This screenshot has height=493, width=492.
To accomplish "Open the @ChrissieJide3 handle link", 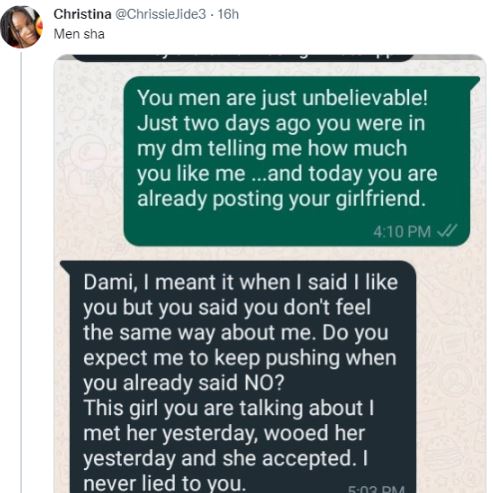I will tap(161, 14).
